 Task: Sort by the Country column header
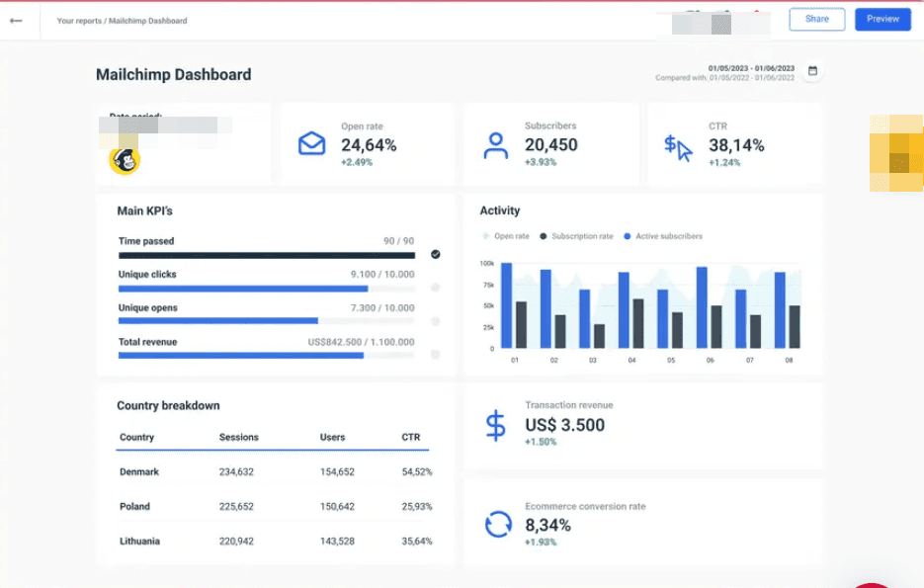click(x=136, y=437)
